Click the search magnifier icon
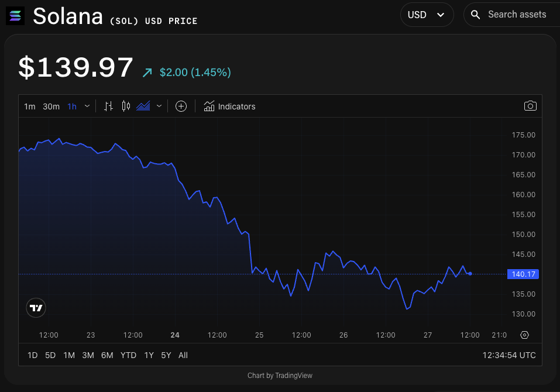Screen dimensions: 560x392 (x=475, y=14)
